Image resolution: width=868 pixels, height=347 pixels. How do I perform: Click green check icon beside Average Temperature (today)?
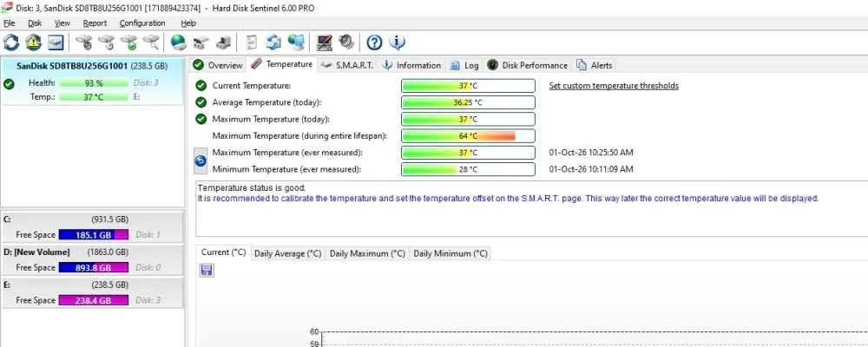(x=201, y=102)
